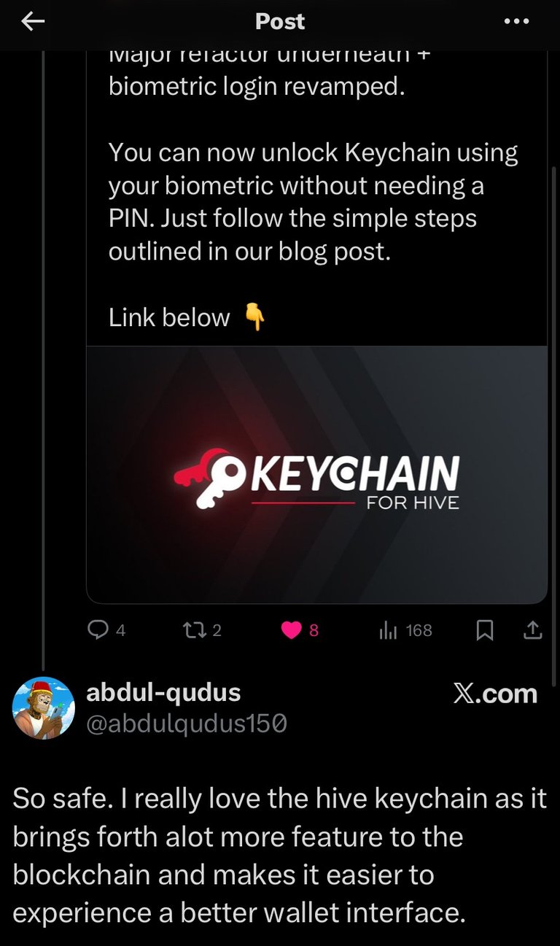Share the post with upload arrow icon
The image size is (560, 946).
pyautogui.click(x=533, y=629)
